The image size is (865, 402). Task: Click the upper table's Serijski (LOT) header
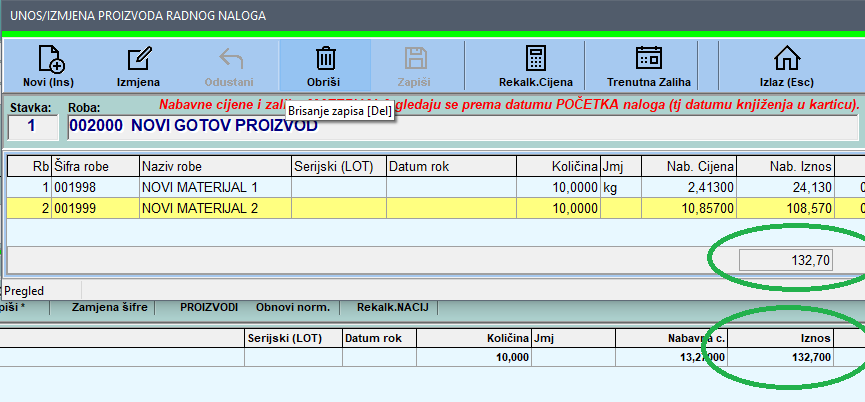pyautogui.click(x=339, y=167)
